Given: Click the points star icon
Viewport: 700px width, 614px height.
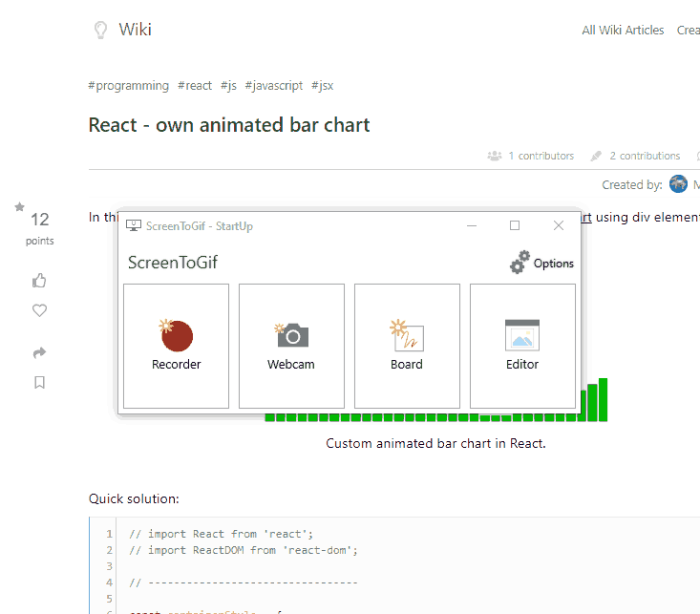Looking at the screenshot, I should pyautogui.click(x=19, y=207).
